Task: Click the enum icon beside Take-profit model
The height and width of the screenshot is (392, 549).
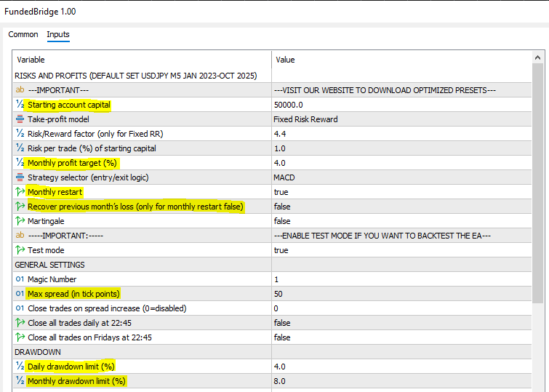Action: click(20, 119)
